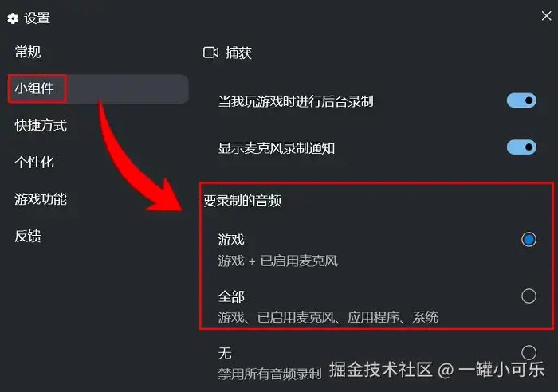Viewport: 558px width, 392px height.
Task: Open the 常规 settings section
Action: (x=28, y=52)
